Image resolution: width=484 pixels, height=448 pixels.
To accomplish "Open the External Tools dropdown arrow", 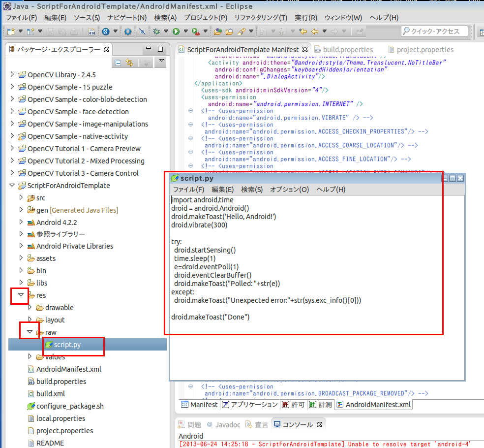I will (205, 31).
